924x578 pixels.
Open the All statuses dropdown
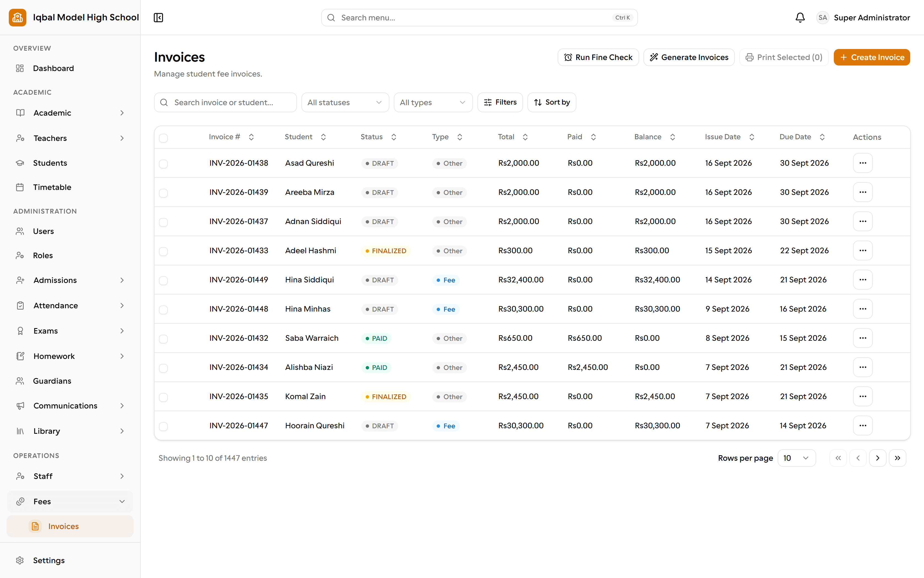tap(345, 102)
